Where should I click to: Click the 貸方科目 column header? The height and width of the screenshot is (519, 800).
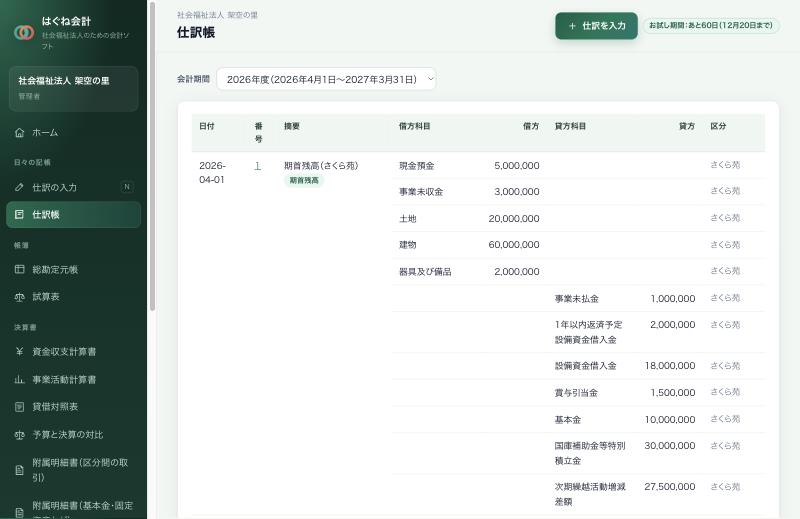click(570, 126)
